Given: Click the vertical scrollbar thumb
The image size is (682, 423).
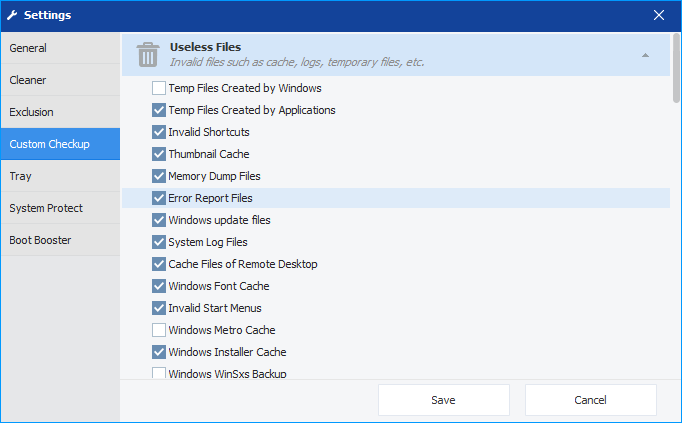Looking at the screenshot, I should 676,68.
